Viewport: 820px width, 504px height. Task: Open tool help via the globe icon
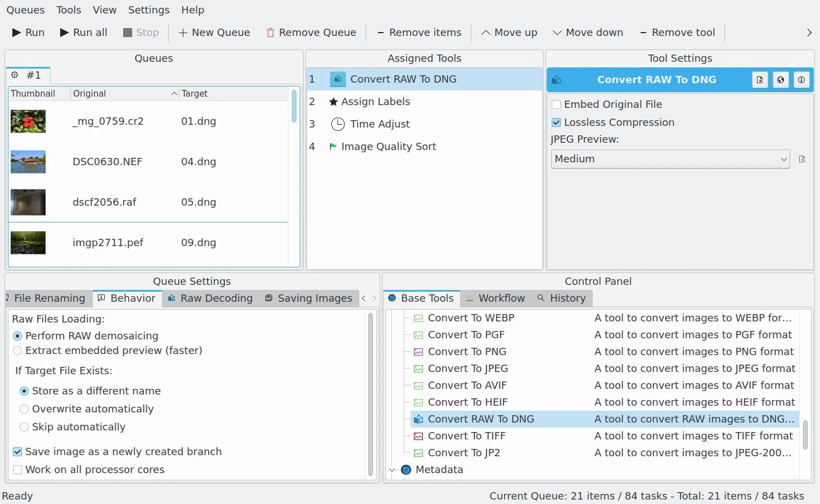pos(781,79)
